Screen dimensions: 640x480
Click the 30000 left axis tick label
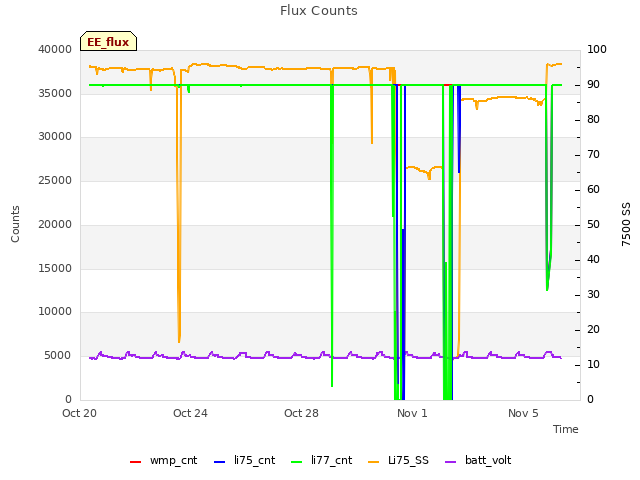(55, 136)
